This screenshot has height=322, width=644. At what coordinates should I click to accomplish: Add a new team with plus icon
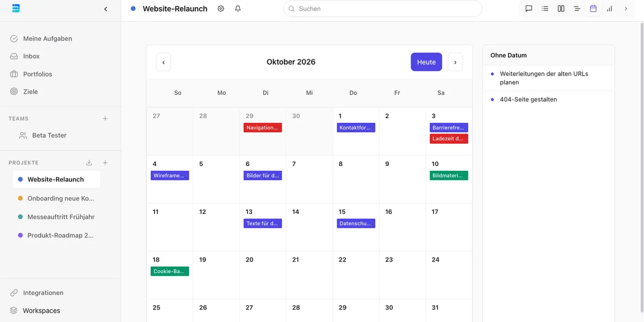[x=105, y=119]
